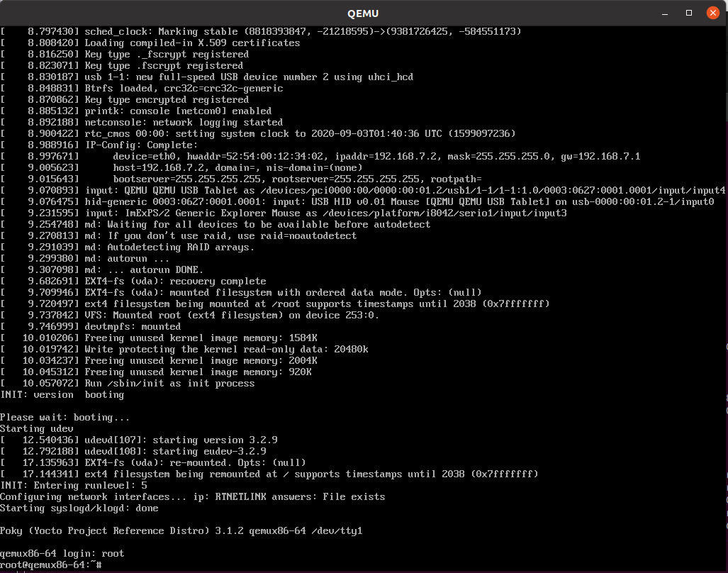
Task: Click the 'host=192.168.7.2' line
Action: click(x=181, y=167)
